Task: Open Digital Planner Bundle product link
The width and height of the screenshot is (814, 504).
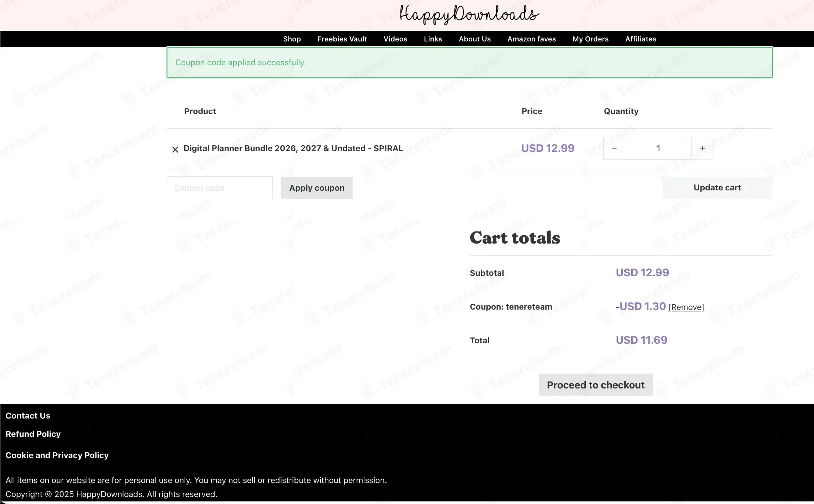Action: (293, 148)
